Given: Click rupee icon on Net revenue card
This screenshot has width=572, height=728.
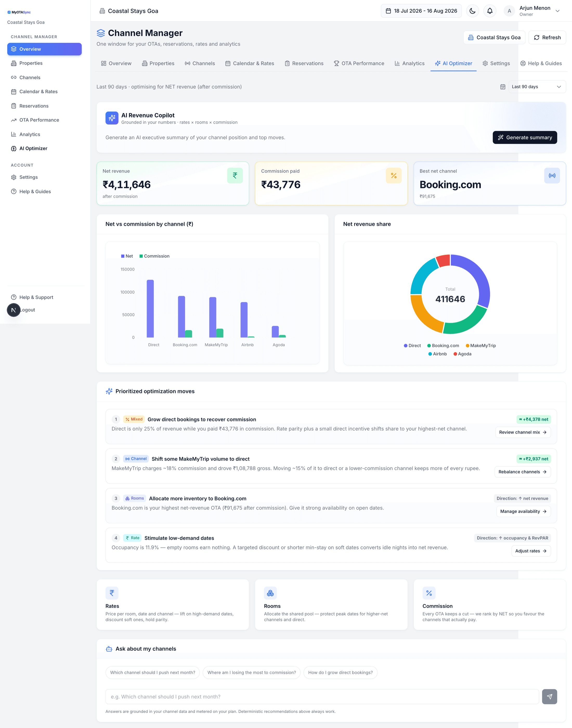Looking at the screenshot, I should point(235,175).
